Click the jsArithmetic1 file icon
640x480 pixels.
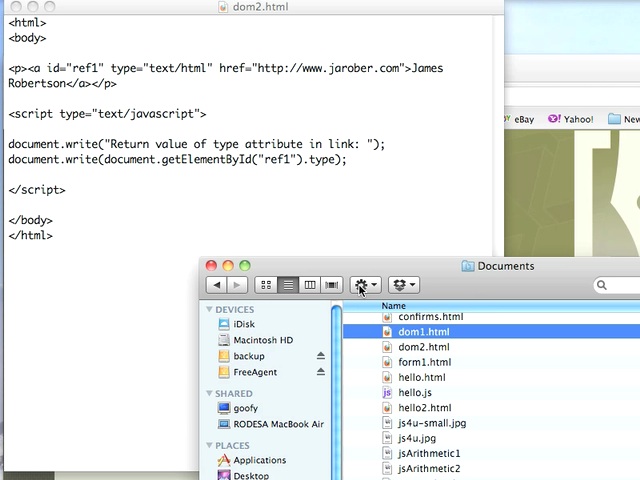click(x=387, y=453)
